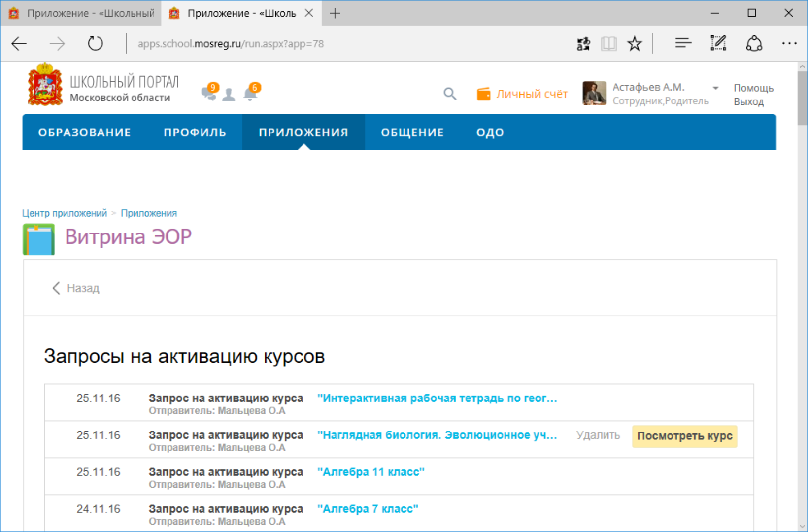Open the ОДО menu item
Image resolution: width=808 pixels, height=532 pixels.
[490, 133]
